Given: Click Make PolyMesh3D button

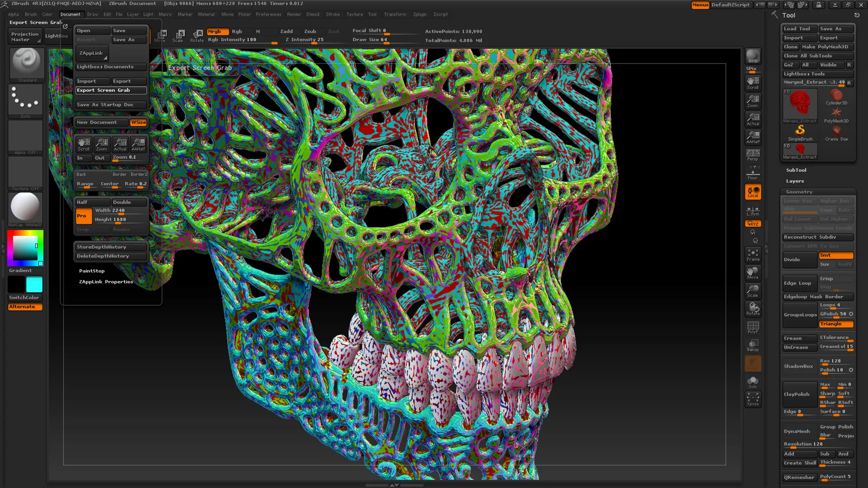Looking at the screenshot, I should 826,47.
